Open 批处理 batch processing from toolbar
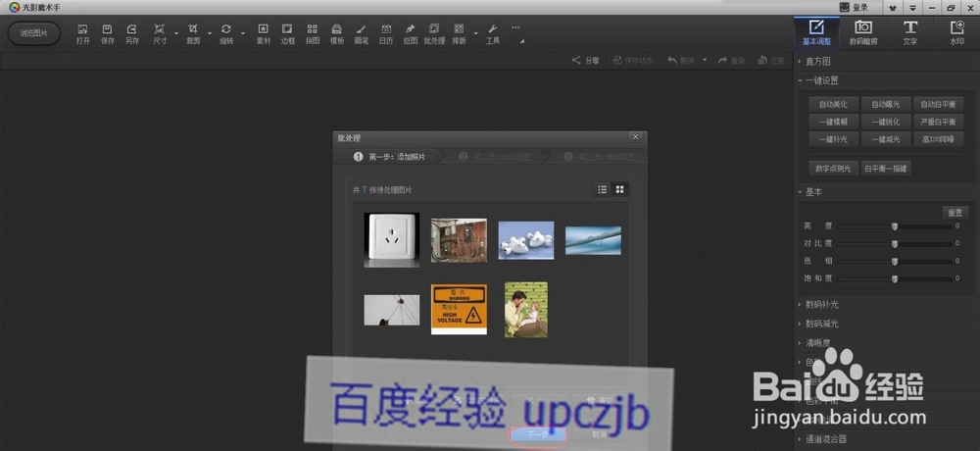The image size is (980, 451). pyautogui.click(x=434, y=33)
